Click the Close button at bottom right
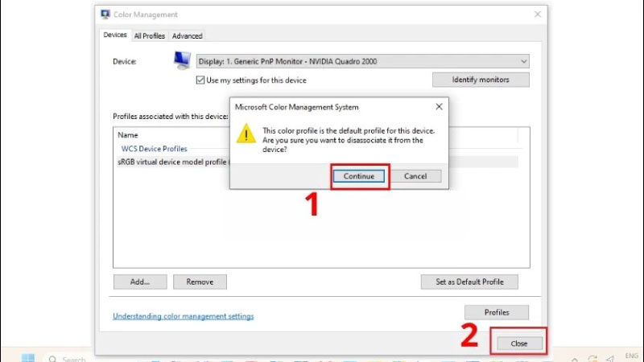The image size is (644, 362). click(x=518, y=343)
